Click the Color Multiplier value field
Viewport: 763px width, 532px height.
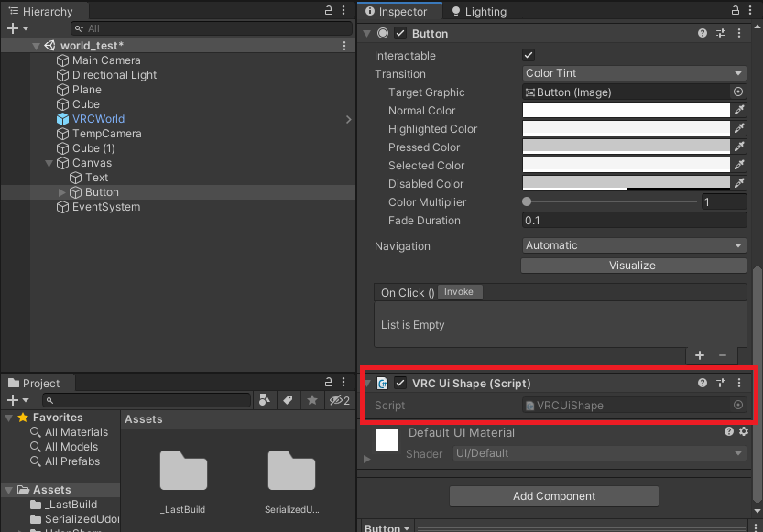(x=724, y=201)
